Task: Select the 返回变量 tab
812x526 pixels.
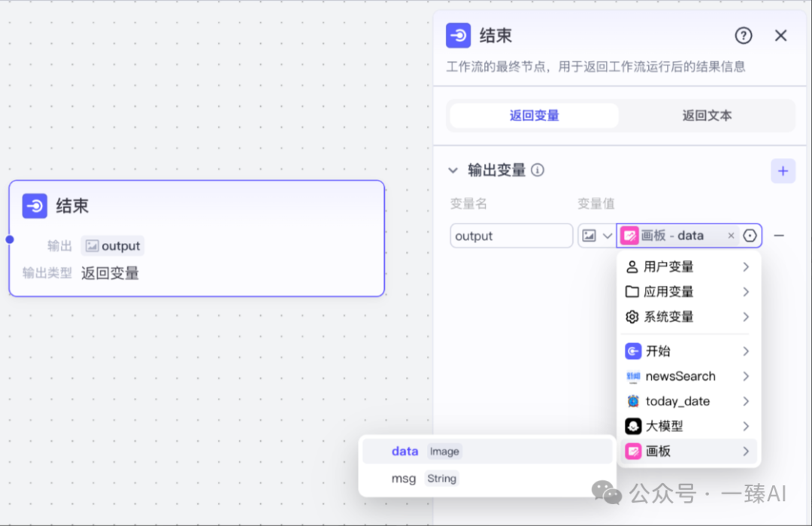Action: 533,115
